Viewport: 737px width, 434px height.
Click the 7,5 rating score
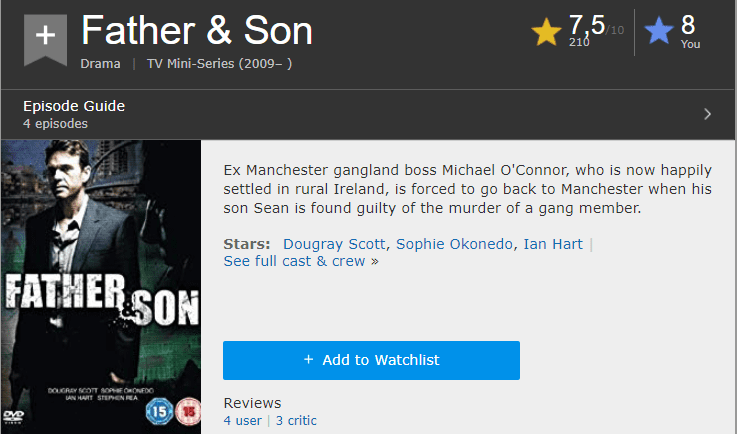pos(588,24)
